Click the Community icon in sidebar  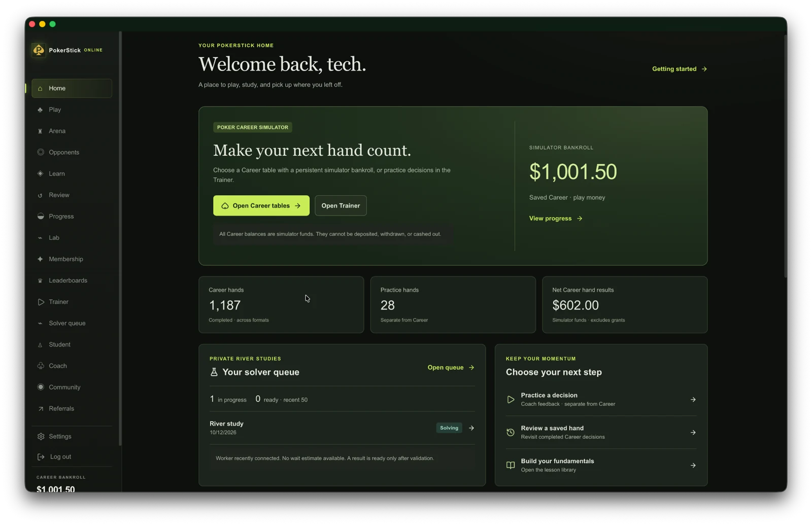click(41, 387)
